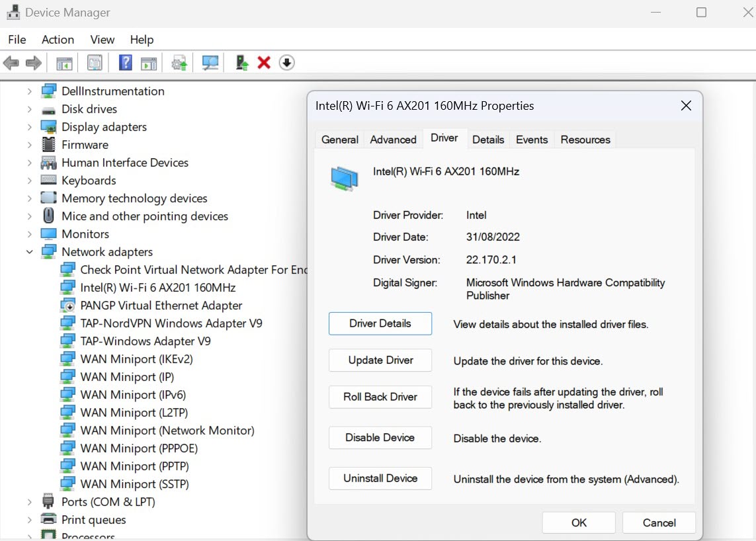Click the Update Driver button
Viewport: 756px width, 541px height.
tap(380, 360)
